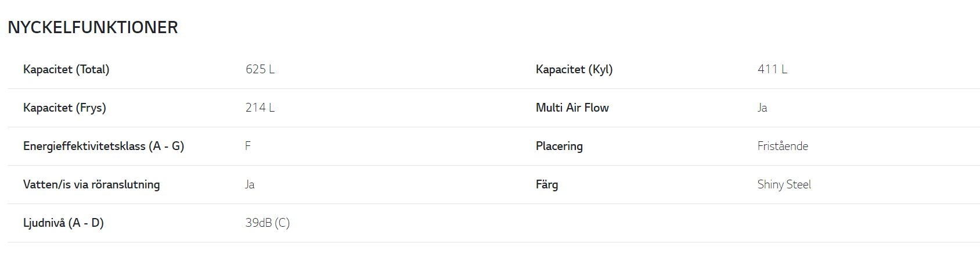Select the Energieffektivitetsklass (A - G) label

click(x=103, y=146)
